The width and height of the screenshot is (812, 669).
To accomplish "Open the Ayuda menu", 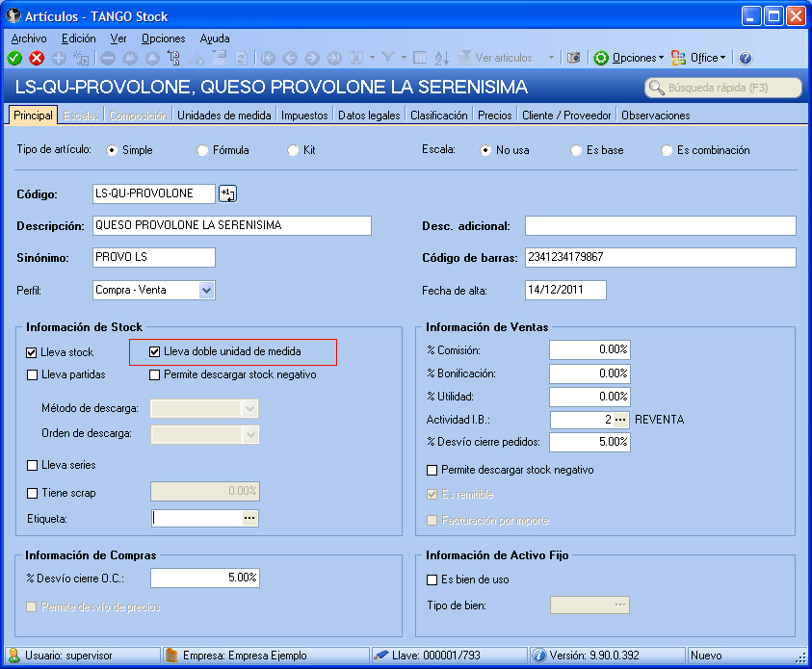I will [215, 39].
